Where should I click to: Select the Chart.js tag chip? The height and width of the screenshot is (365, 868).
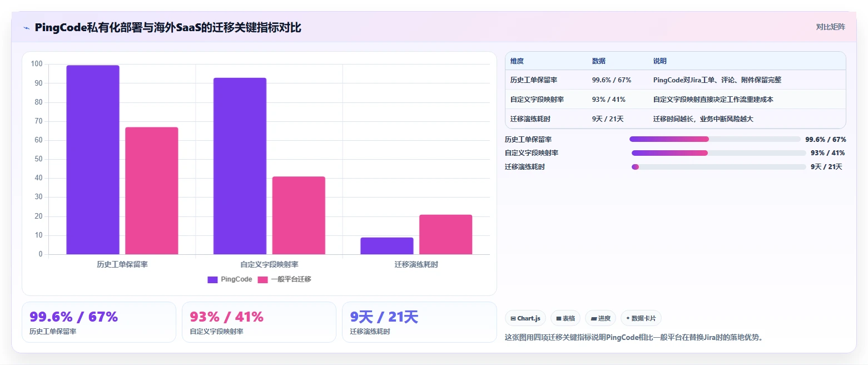pyautogui.click(x=525, y=318)
